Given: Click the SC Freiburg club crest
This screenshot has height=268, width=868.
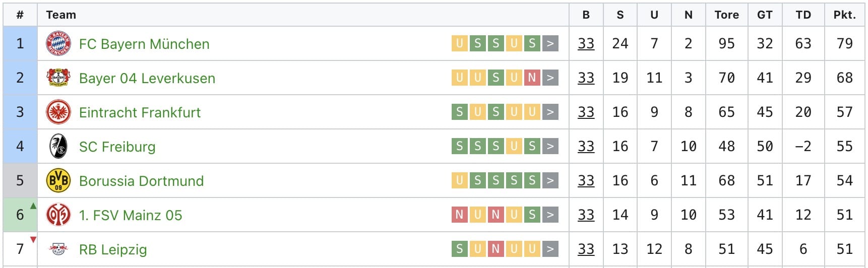Looking at the screenshot, I should click(x=58, y=147).
